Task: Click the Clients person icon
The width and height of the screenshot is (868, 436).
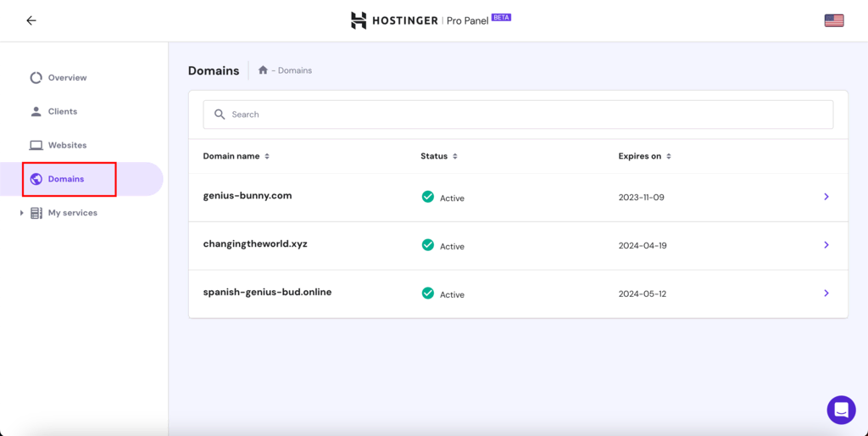Action: click(36, 111)
